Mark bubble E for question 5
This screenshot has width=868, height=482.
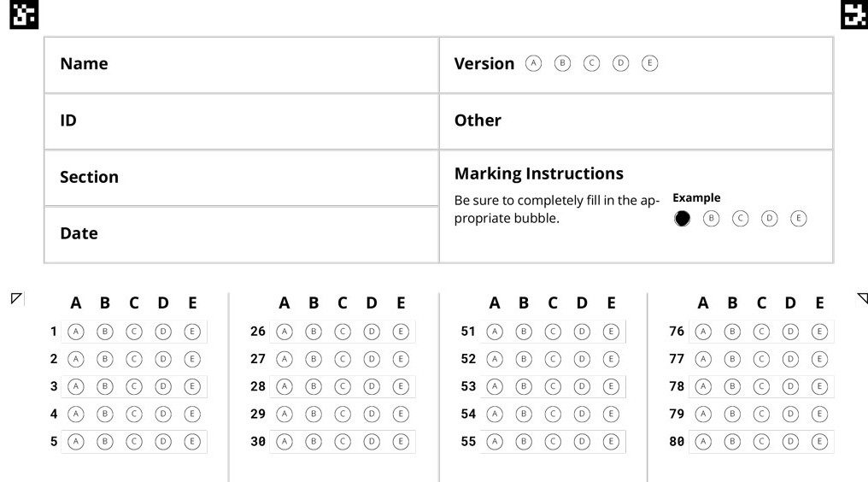tap(192, 442)
